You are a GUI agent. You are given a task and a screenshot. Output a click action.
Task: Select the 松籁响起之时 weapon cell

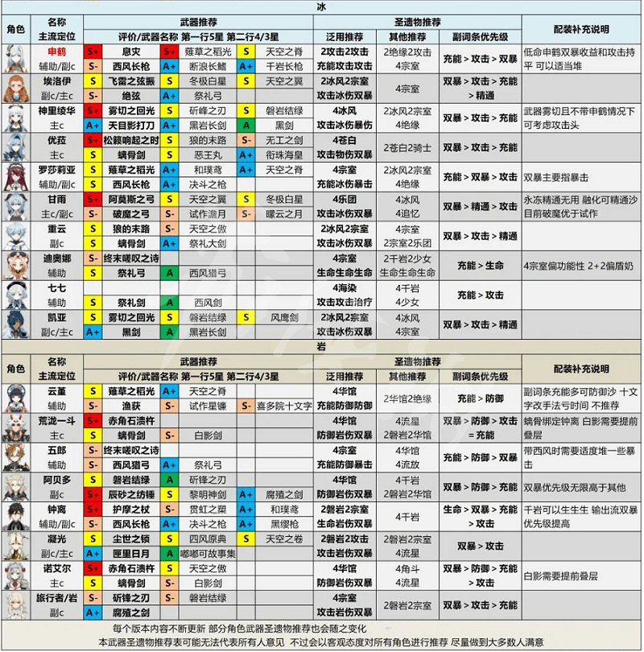(x=131, y=141)
